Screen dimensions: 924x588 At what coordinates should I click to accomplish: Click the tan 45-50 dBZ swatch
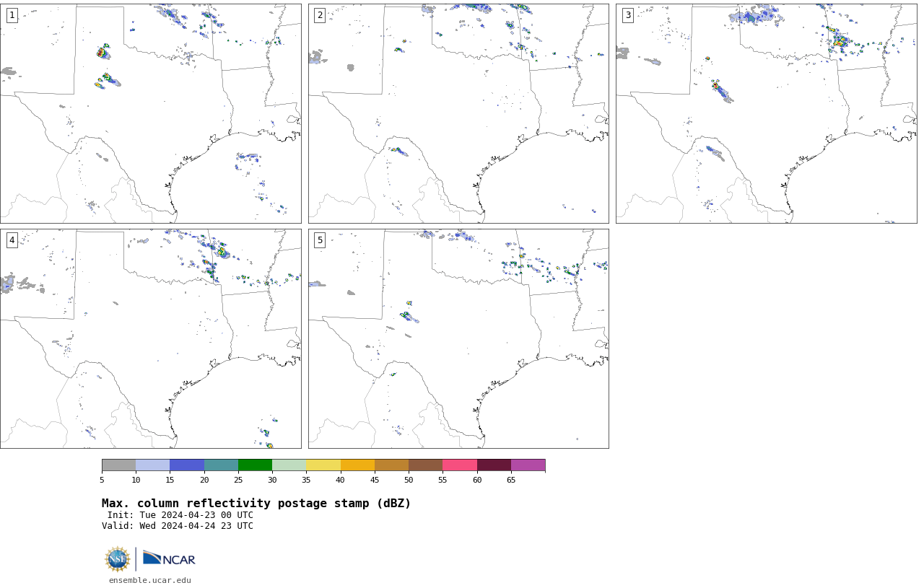[391, 465]
